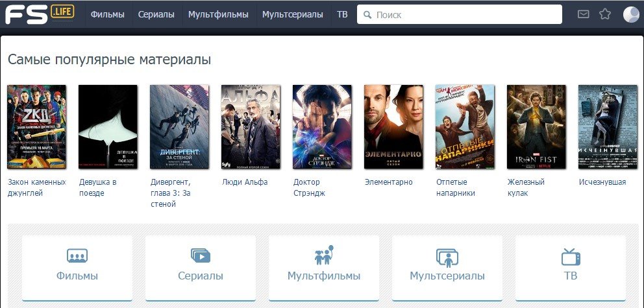This screenshot has width=644, height=308.
Task: Focus the Поиск search field
Action: click(x=460, y=15)
